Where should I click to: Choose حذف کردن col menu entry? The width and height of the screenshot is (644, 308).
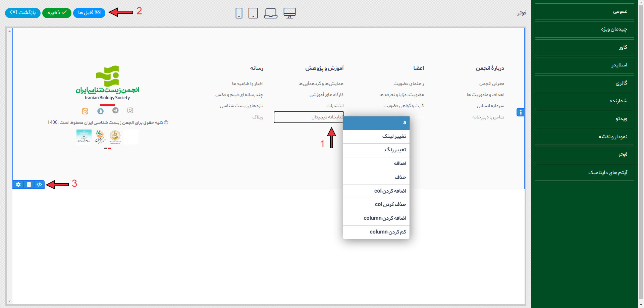pyautogui.click(x=376, y=205)
